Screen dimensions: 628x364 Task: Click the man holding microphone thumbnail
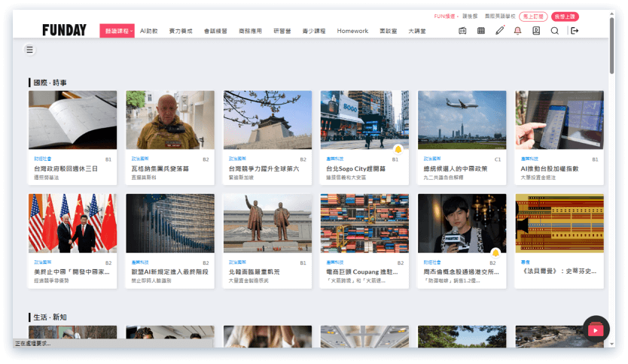(462, 223)
